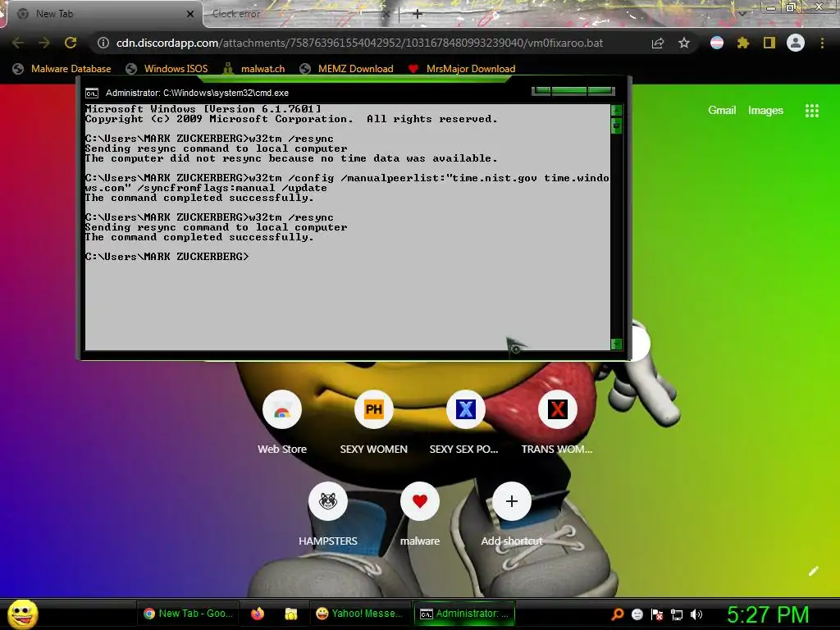Click the Add shortcut plus button
The width and height of the screenshot is (840, 630).
pos(512,501)
